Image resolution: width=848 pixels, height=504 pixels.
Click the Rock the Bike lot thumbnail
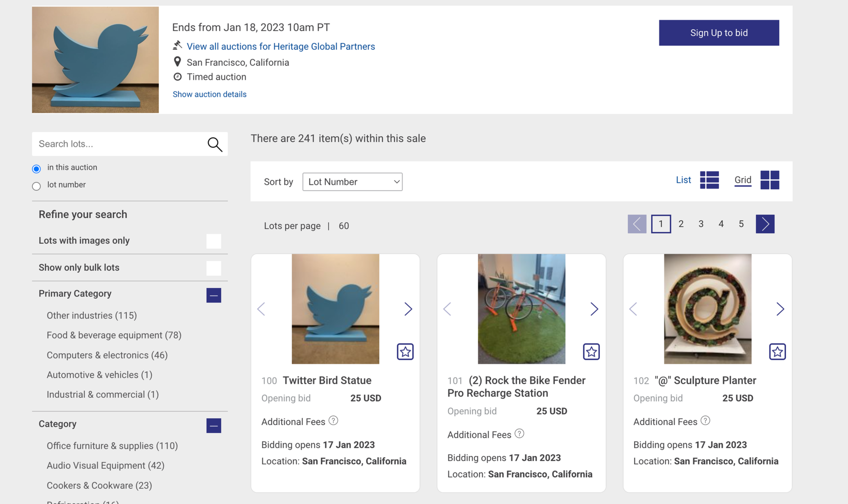click(x=522, y=309)
